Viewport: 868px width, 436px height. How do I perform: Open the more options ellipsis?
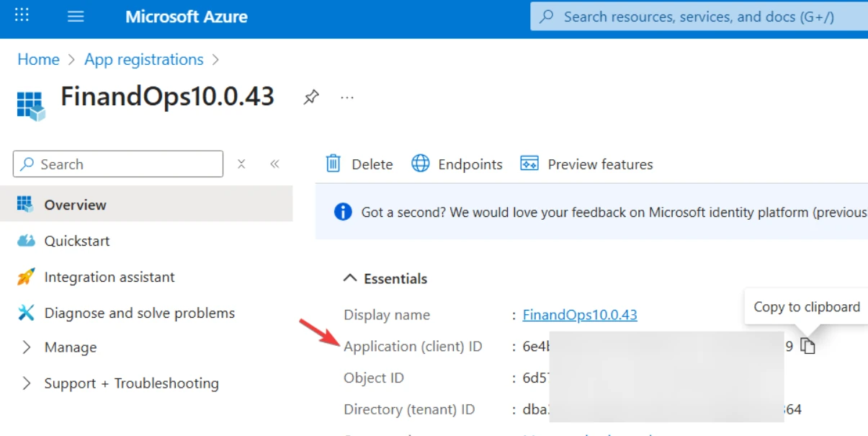[347, 97]
